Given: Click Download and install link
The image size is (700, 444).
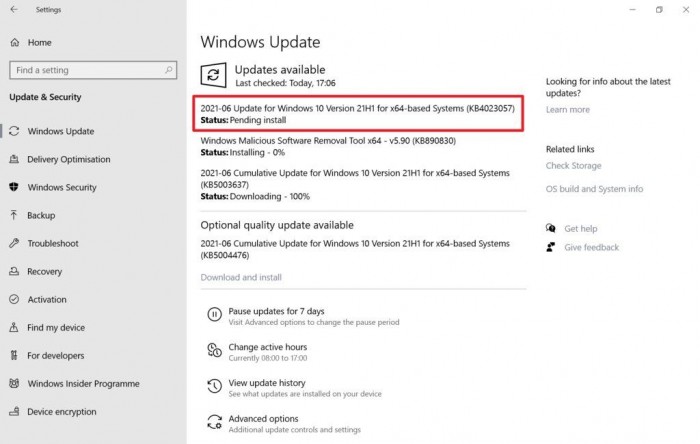Looking at the screenshot, I should (241, 277).
